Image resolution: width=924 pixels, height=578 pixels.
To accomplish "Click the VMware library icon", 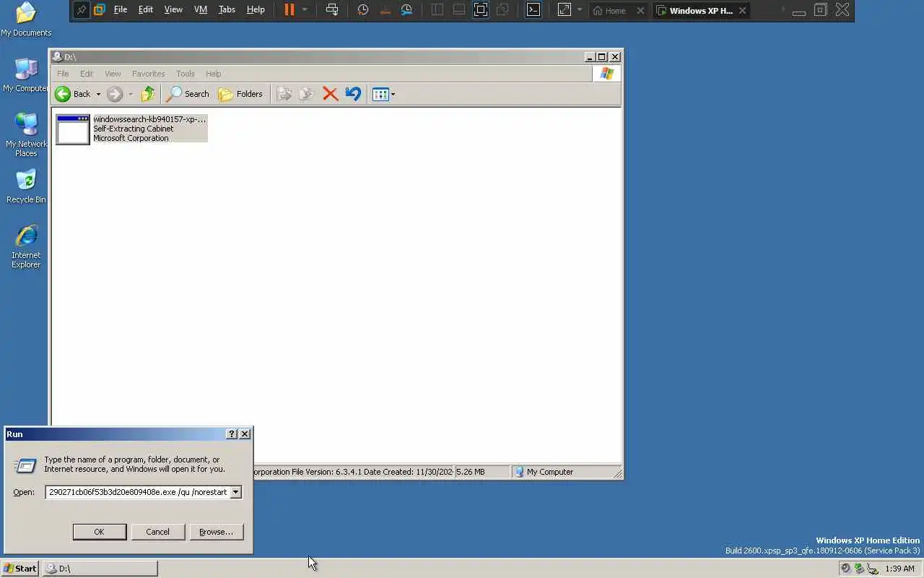I will pyautogui.click(x=100, y=10).
